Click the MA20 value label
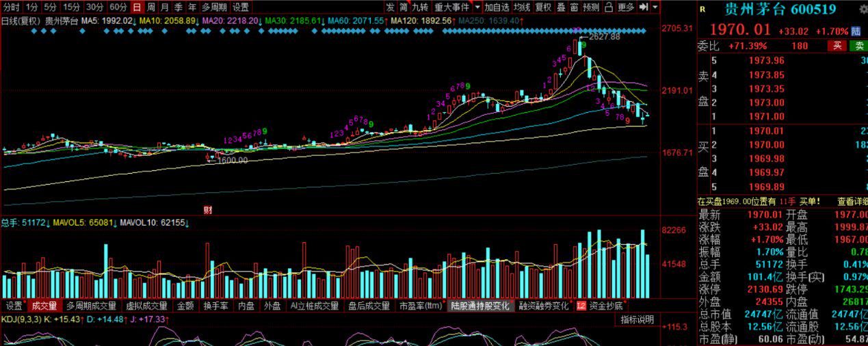The width and height of the screenshot is (868, 346). pyautogui.click(x=231, y=21)
